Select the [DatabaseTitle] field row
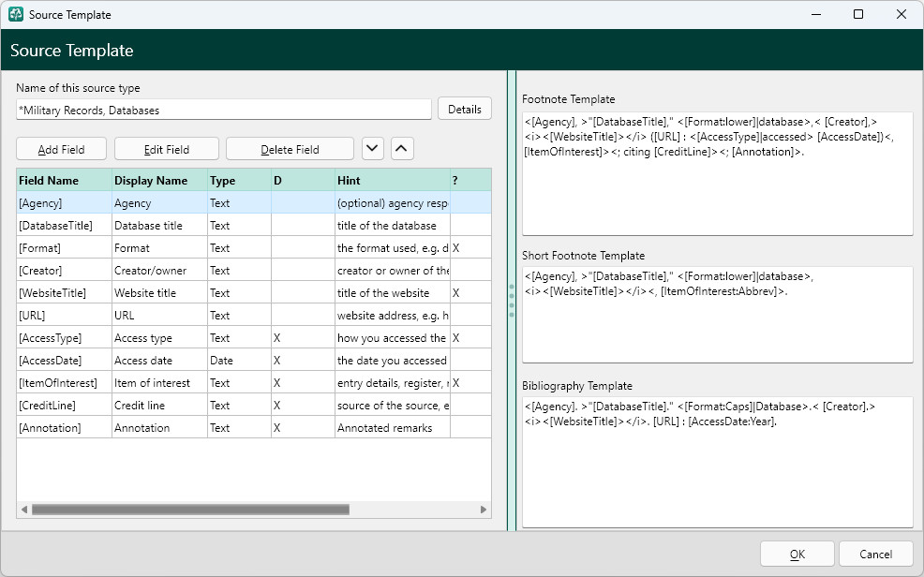Image resolution: width=924 pixels, height=577 pixels. point(254,225)
